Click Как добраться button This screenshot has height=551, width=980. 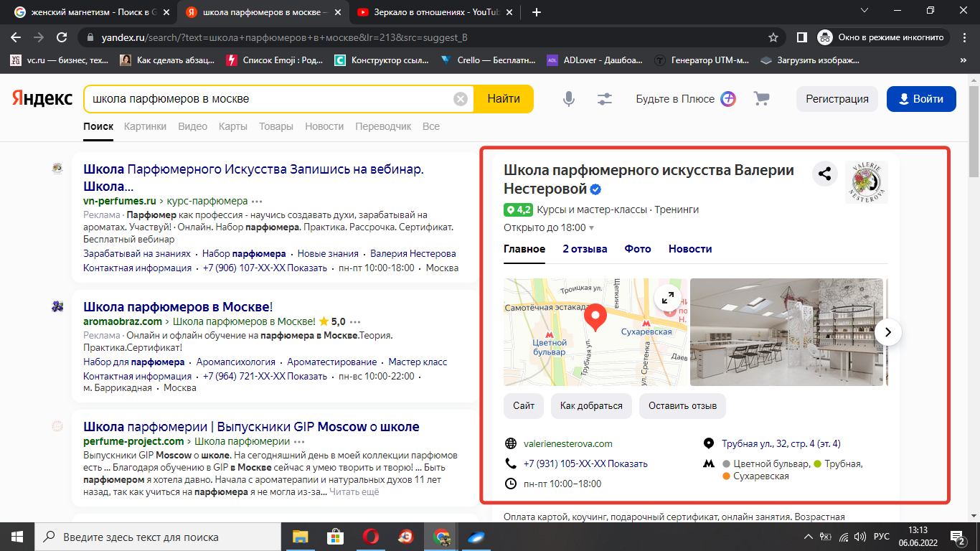[x=591, y=405]
